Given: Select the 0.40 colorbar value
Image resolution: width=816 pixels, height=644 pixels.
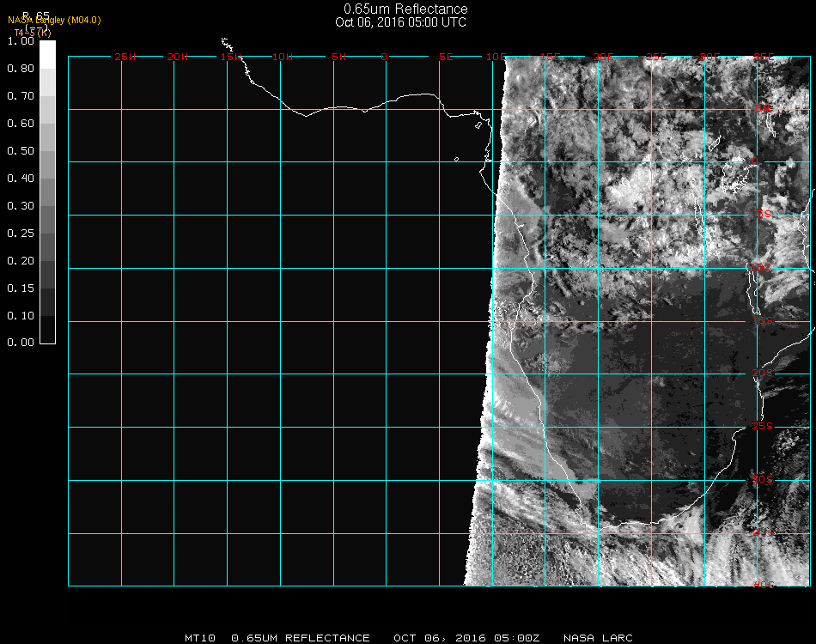Looking at the screenshot, I should click(21, 179).
